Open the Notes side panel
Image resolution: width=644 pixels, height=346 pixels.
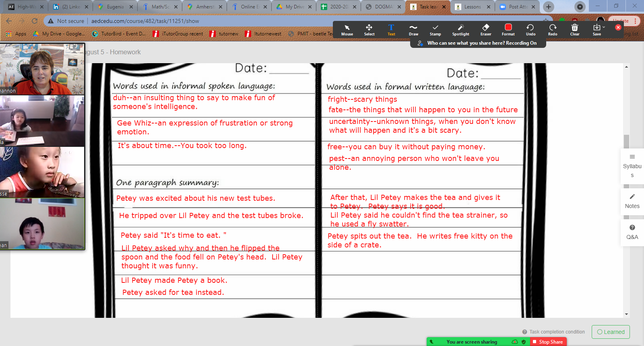632,201
